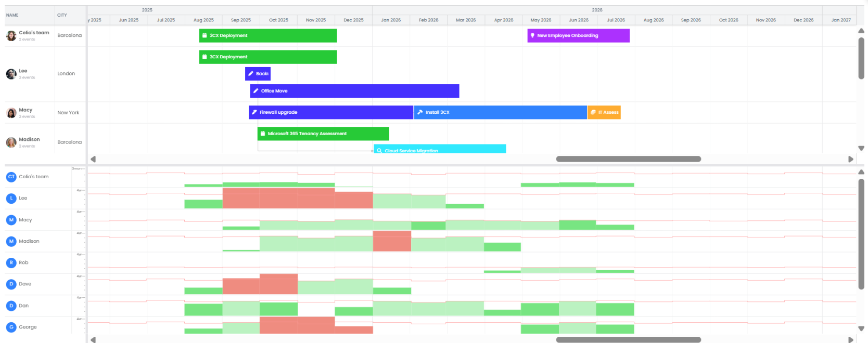Select the Firewall upgrade event bar
The image size is (868, 343).
331,112
